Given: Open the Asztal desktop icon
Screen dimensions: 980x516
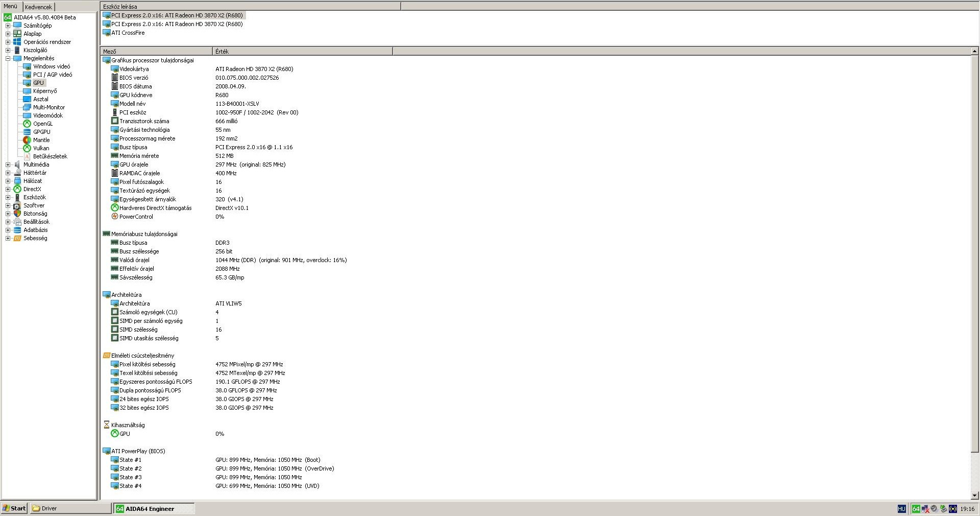Looking at the screenshot, I should tap(27, 99).
